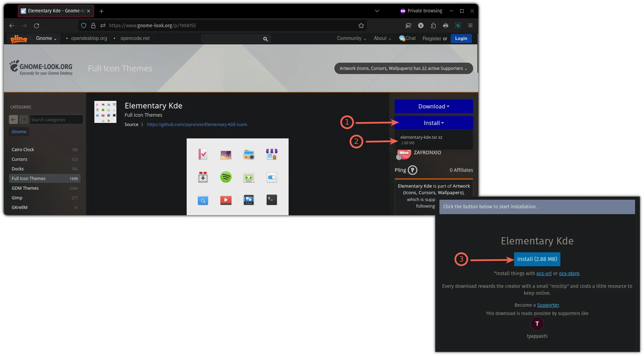Expand the Install dropdown button
Screen dimensions: 644x356
click(x=434, y=123)
